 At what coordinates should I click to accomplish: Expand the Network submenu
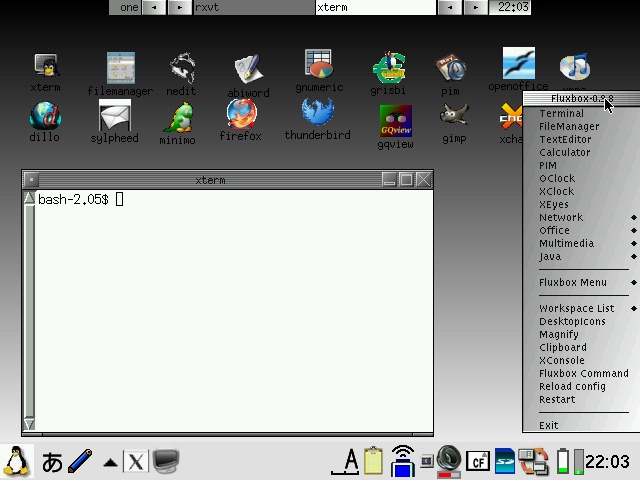(561, 217)
